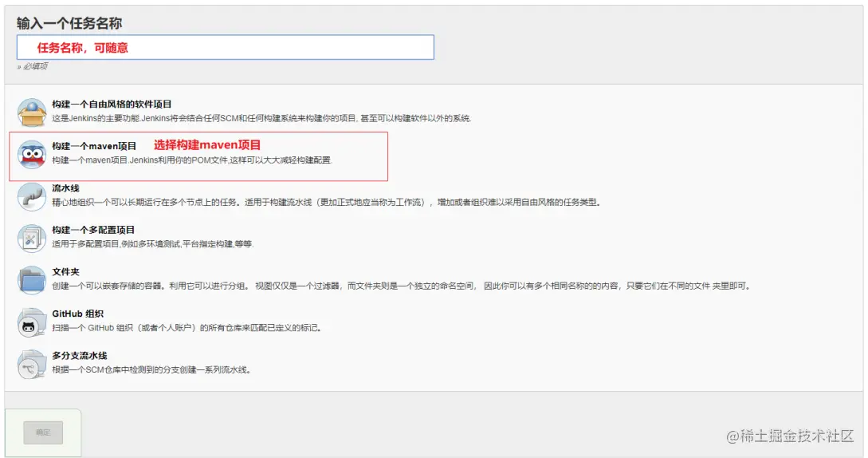Select the multi-configuration project icon
The image size is (868, 458).
32,239
